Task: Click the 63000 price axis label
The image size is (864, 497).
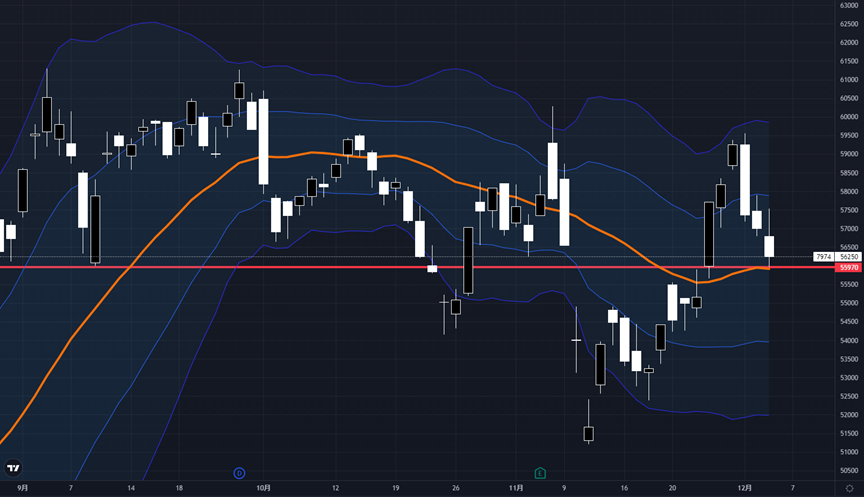Action: tap(849, 5)
